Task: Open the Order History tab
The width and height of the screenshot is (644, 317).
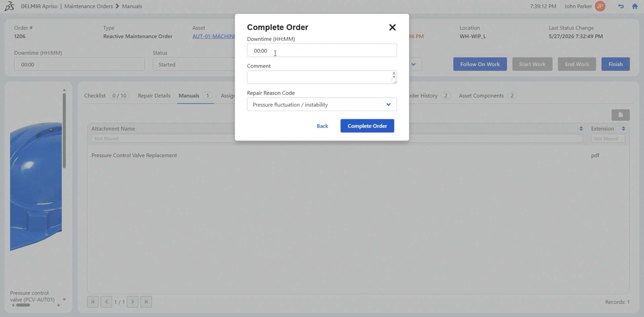Action: click(x=430, y=96)
